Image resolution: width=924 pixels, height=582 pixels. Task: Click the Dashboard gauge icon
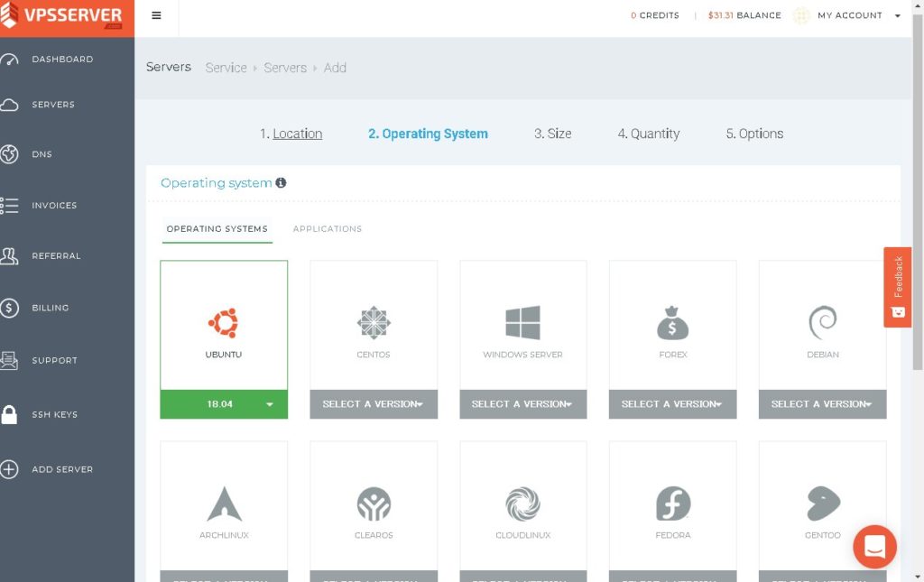[x=9, y=60]
